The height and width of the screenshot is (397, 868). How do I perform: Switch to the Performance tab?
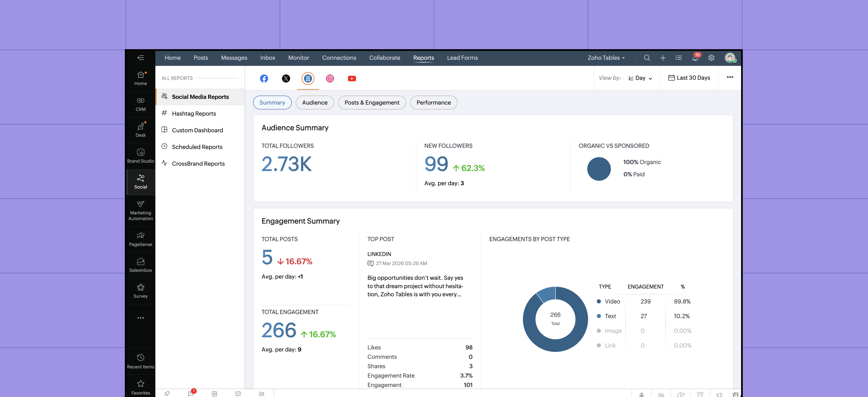(x=434, y=102)
